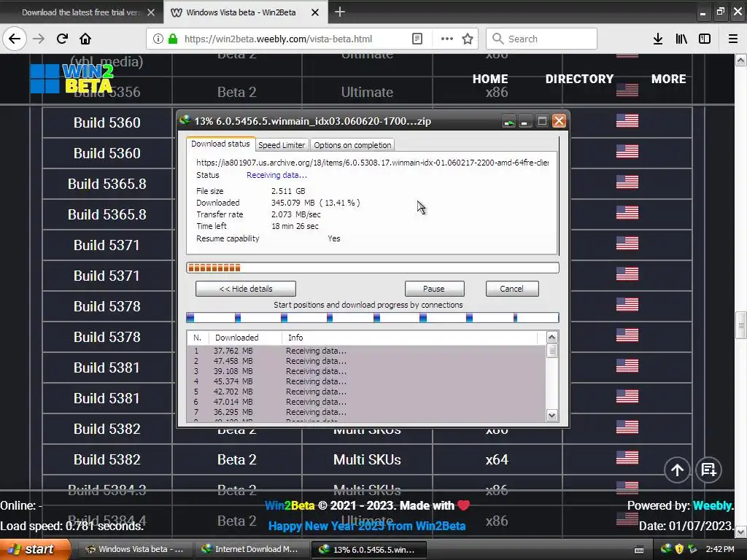The image size is (747, 560).
Task: Click the comment icon beside scroll-top
Action: [708, 470]
